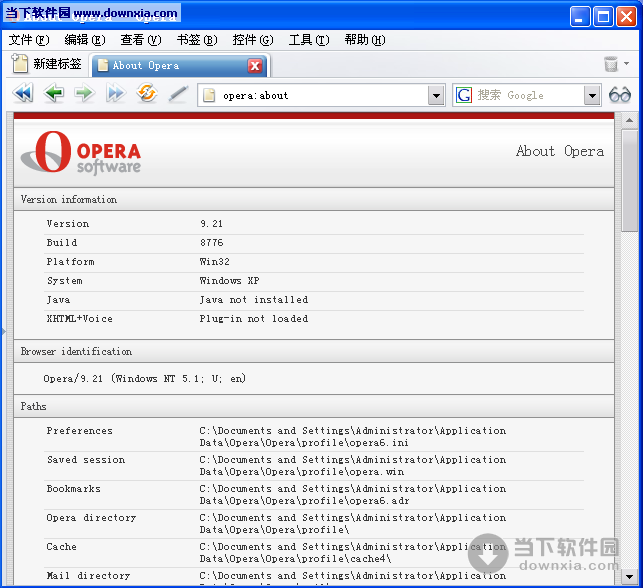This screenshot has width=643, height=588.
Task: Click the Opera/9.21 browser identification string
Action: point(144,378)
